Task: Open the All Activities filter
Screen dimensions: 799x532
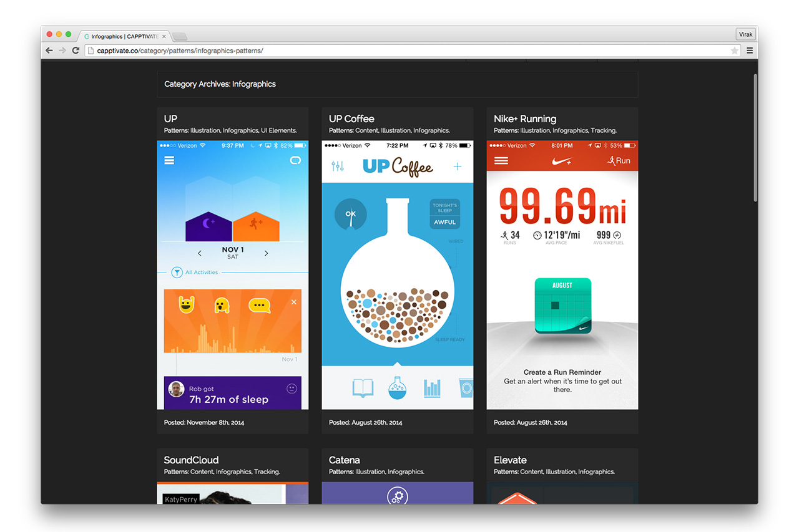Action: coord(195,273)
